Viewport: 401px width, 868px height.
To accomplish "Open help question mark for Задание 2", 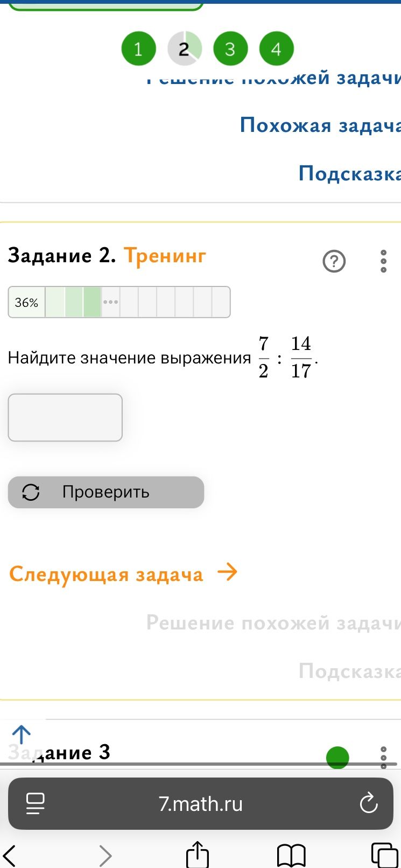I will click(x=334, y=261).
